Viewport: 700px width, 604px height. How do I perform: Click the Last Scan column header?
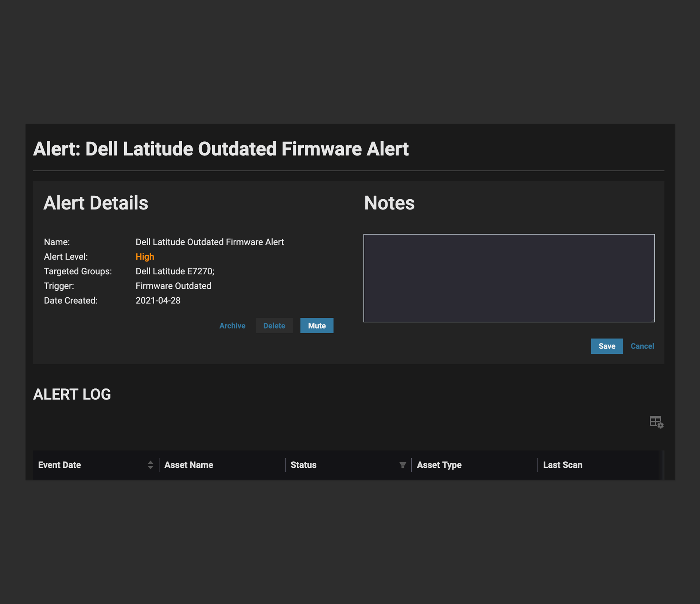tap(563, 465)
